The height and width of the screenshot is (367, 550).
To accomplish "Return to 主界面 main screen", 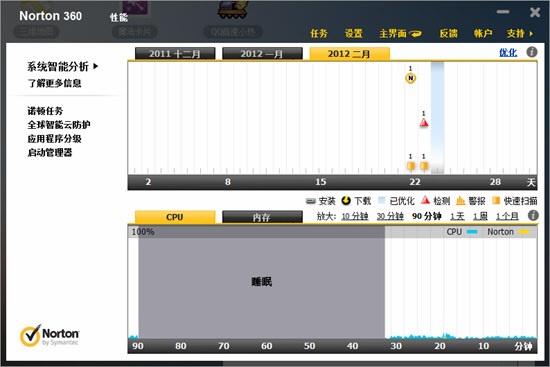I will 393,33.
